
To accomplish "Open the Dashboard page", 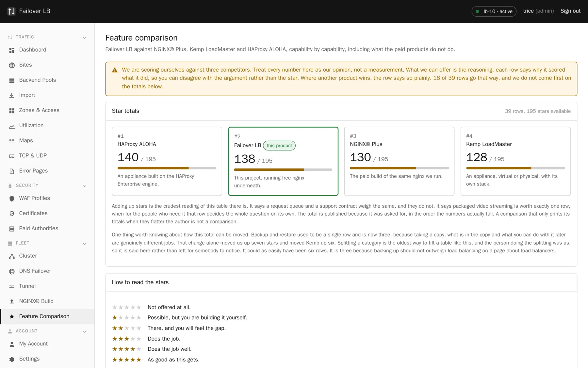I will coord(47,50).
